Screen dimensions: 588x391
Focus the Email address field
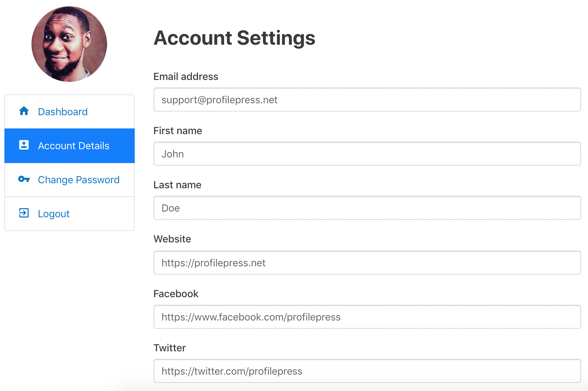click(x=367, y=99)
